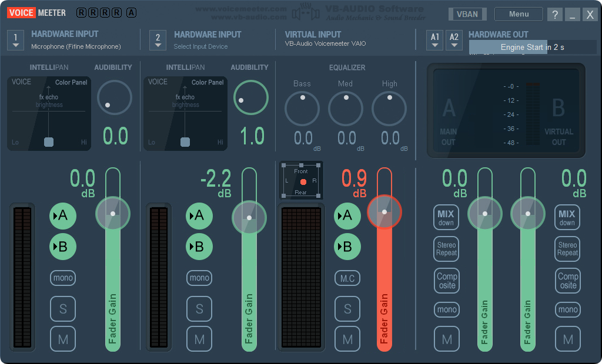
Task: Expand the A1 hardware output device list
Action: 435,40
